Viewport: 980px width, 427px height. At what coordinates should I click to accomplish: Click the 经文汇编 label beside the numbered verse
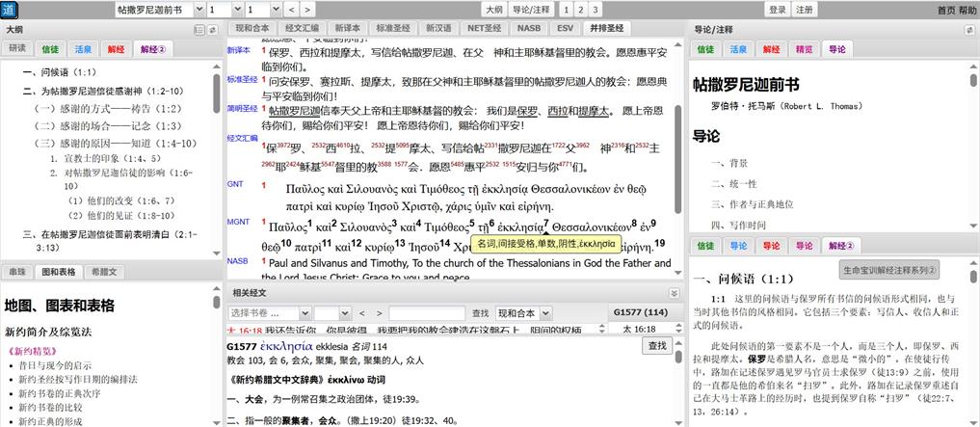point(242,138)
